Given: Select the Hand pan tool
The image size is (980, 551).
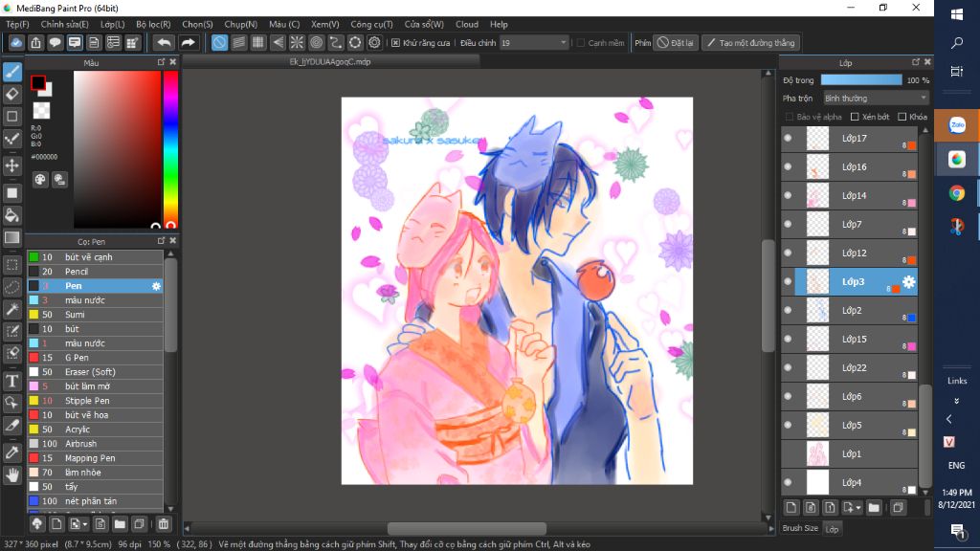Looking at the screenshot, I should (x=11, y=474).
